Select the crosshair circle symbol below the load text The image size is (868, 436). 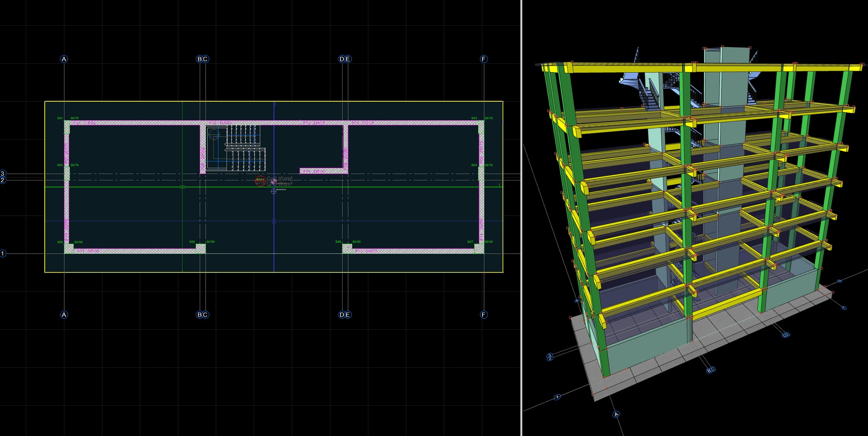click(274, 191)
